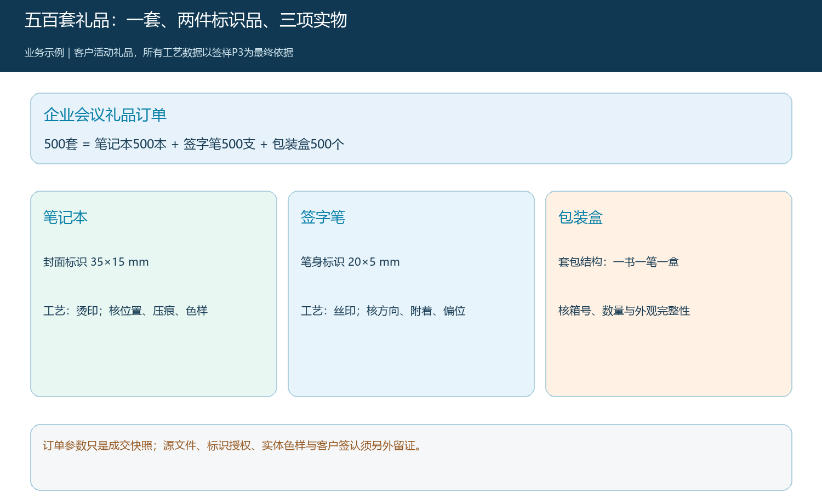This screenshot has height=504, width=822.
Task: Click the line 核箱号、数量与外观完整性
Action: coord(624,311)
